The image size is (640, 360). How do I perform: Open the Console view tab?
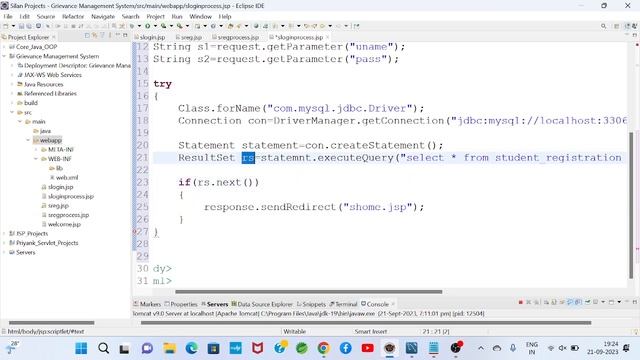pyautogui.click(x=375, y=304)
